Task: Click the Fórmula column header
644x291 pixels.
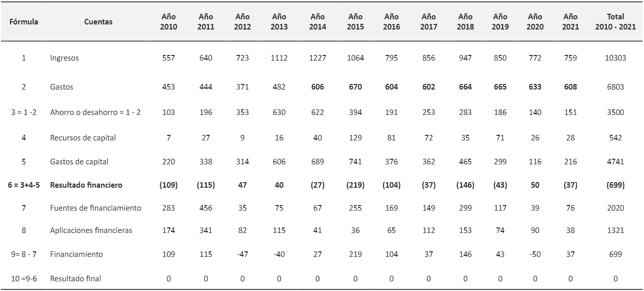Action: (x=24, y=22)
